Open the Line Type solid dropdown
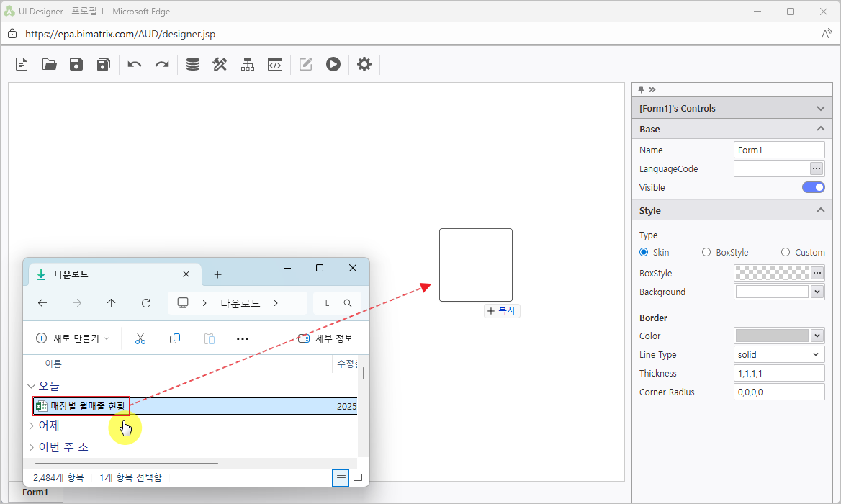Viewport: 841px width, 504px height. coord(778,355)
